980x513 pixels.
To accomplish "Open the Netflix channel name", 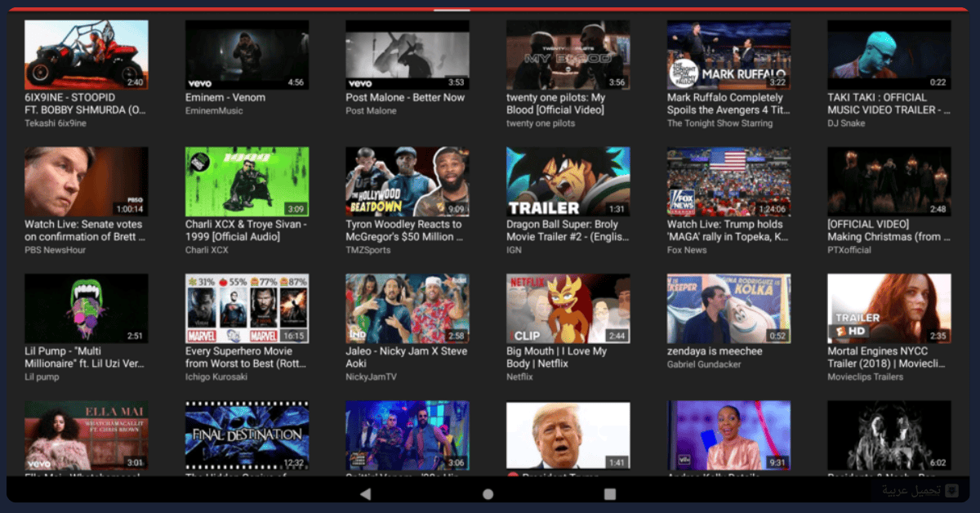I will [x=519, y=377].
